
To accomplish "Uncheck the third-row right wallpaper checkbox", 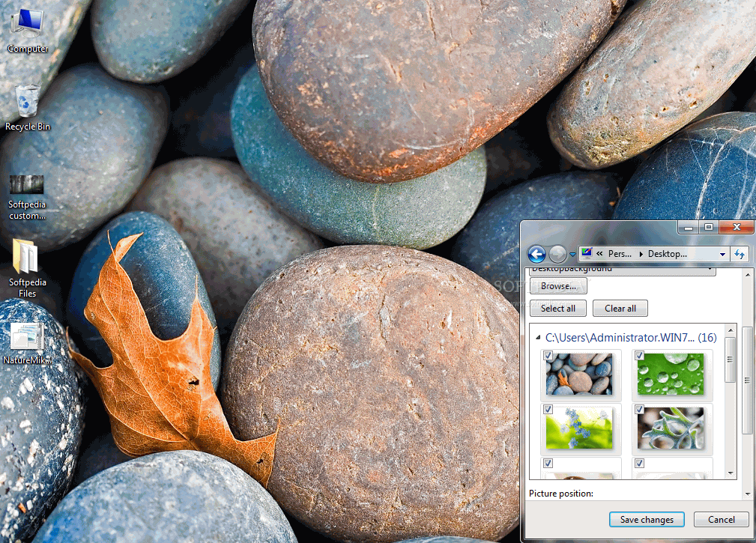I will (639, 464).
